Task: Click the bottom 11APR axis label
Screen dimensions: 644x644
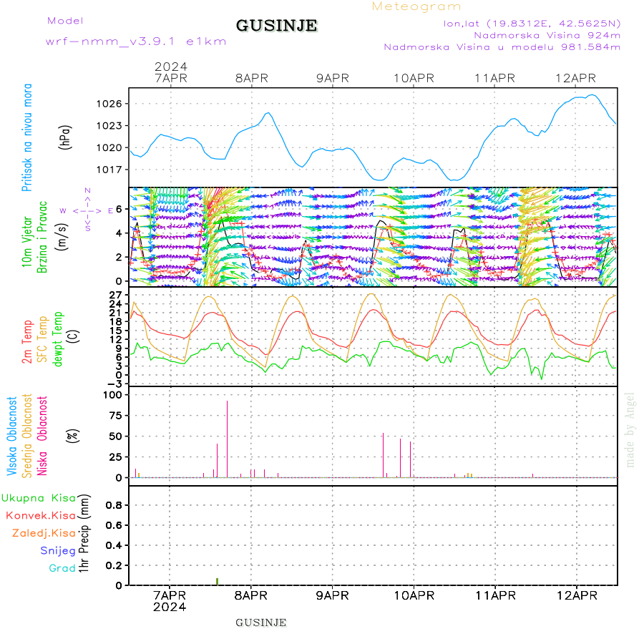Action: pyautogui.click(x=495, y=595)
